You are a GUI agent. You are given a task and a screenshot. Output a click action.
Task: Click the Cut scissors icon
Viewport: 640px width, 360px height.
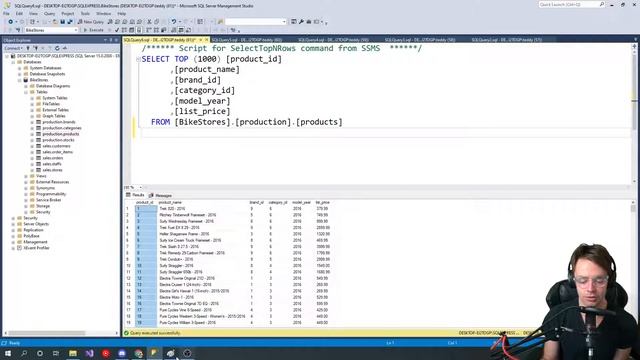pos(149,22)
